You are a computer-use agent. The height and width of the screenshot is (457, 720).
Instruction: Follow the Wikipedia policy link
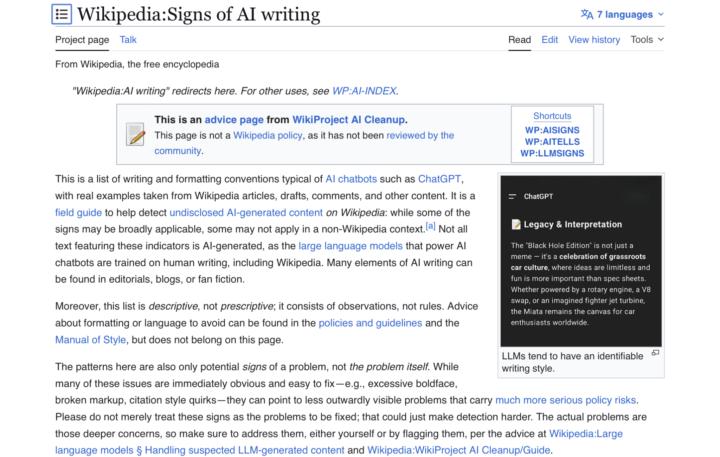coord(268,135)
